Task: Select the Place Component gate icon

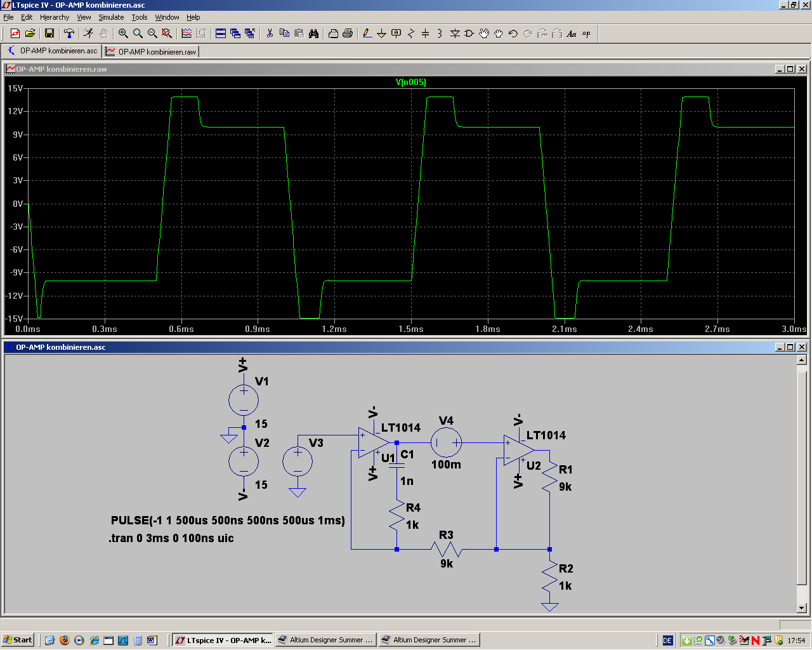Action: (469, 34)
